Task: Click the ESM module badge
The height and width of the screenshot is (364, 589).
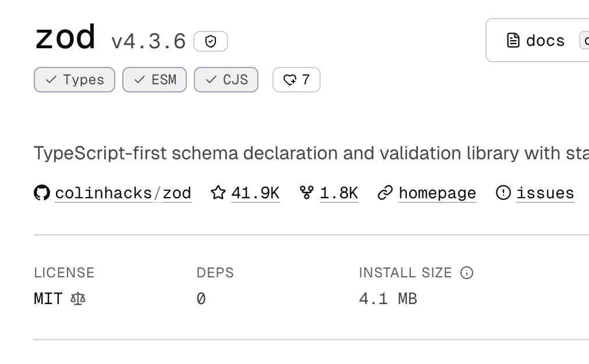Action: click(x=154, y=80)
